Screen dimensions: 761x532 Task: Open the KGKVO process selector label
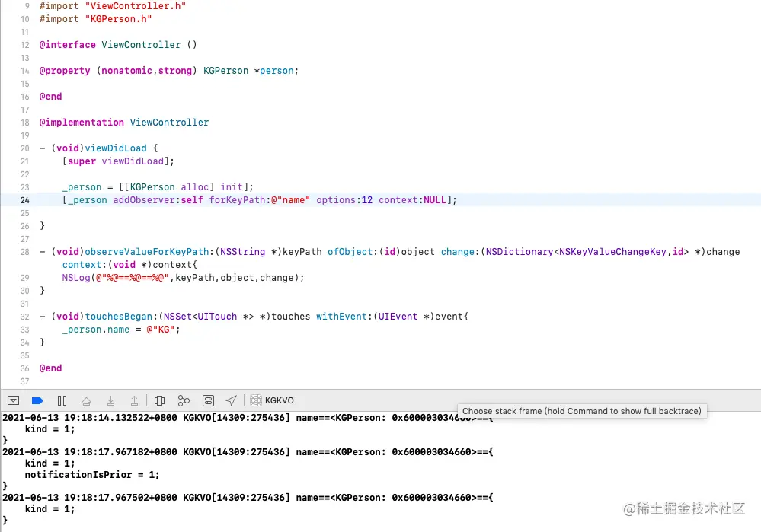(279, 400)
